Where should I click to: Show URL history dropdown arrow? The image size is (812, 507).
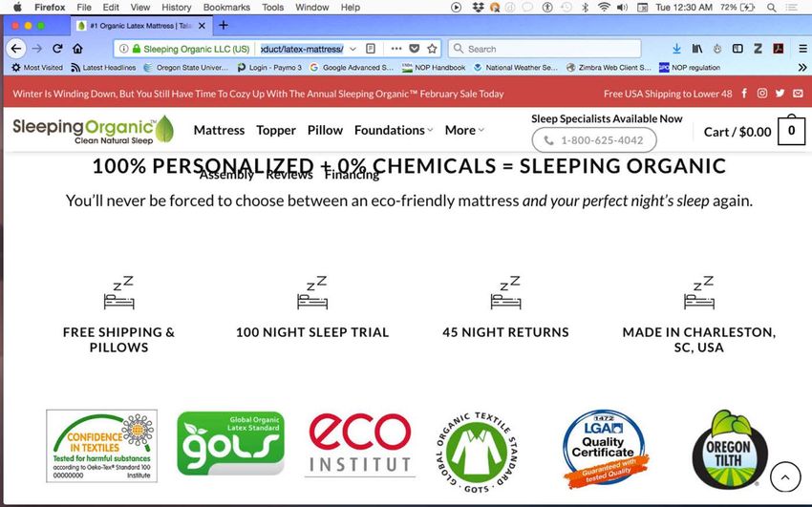pyautogui.click(x=353, y=49)
